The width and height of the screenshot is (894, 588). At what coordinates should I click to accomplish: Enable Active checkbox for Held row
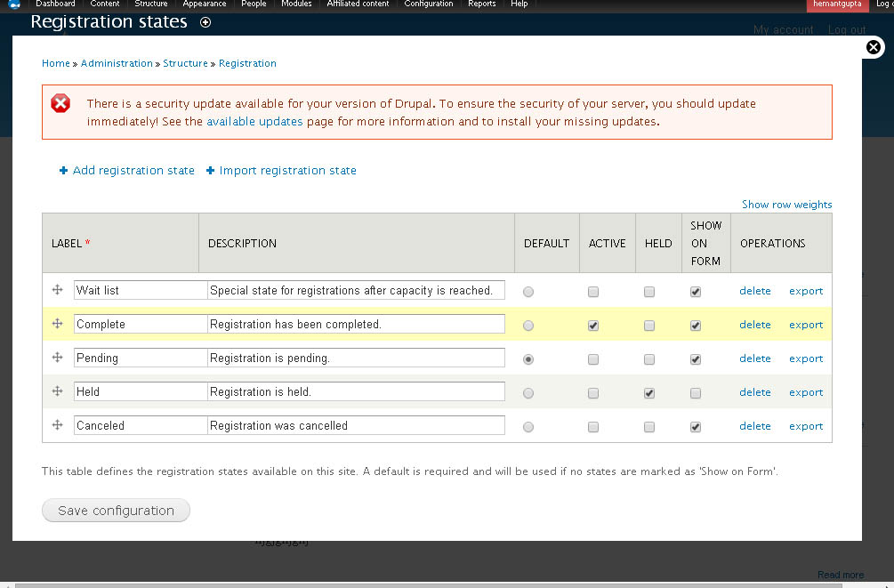point(593,393)
